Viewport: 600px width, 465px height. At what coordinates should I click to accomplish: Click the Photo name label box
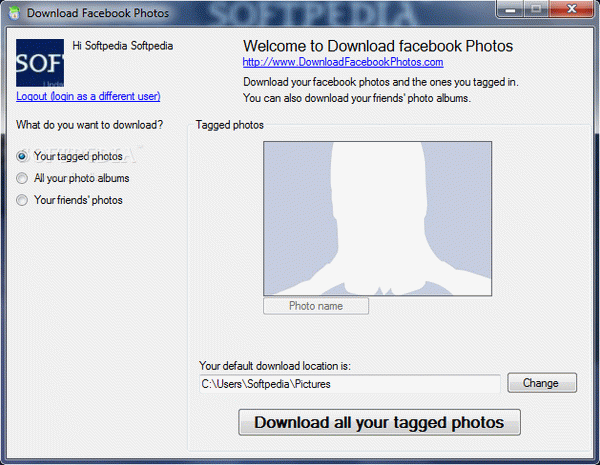pos(316,306)
